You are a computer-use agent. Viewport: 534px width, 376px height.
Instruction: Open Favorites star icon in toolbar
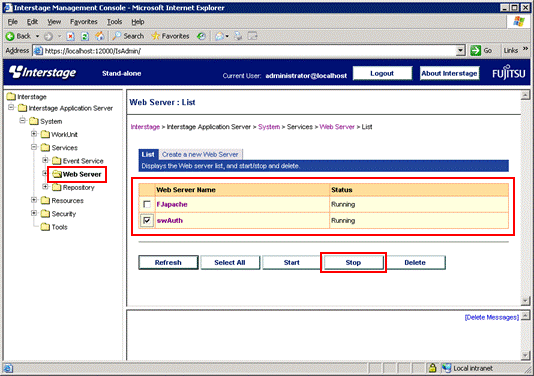[x=156, y=36]
